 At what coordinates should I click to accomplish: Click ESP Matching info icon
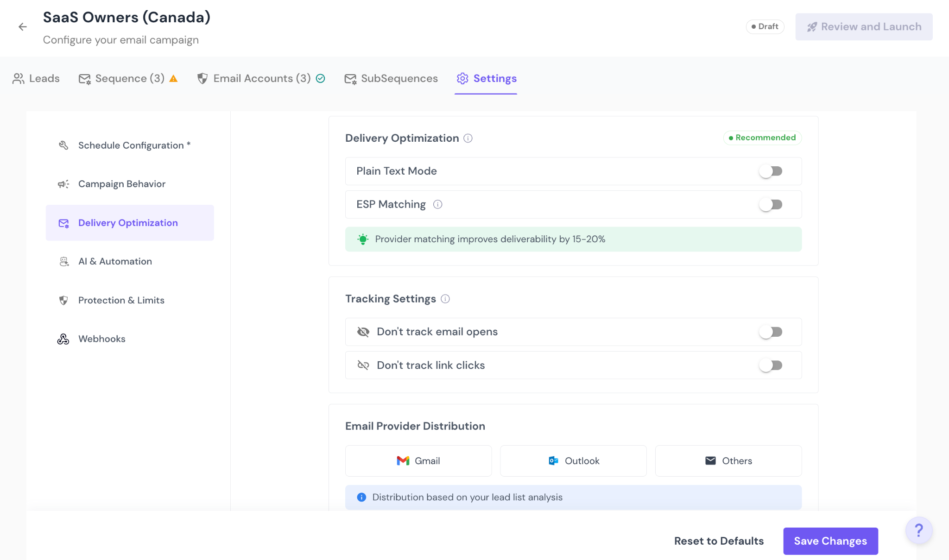point(437,204)
